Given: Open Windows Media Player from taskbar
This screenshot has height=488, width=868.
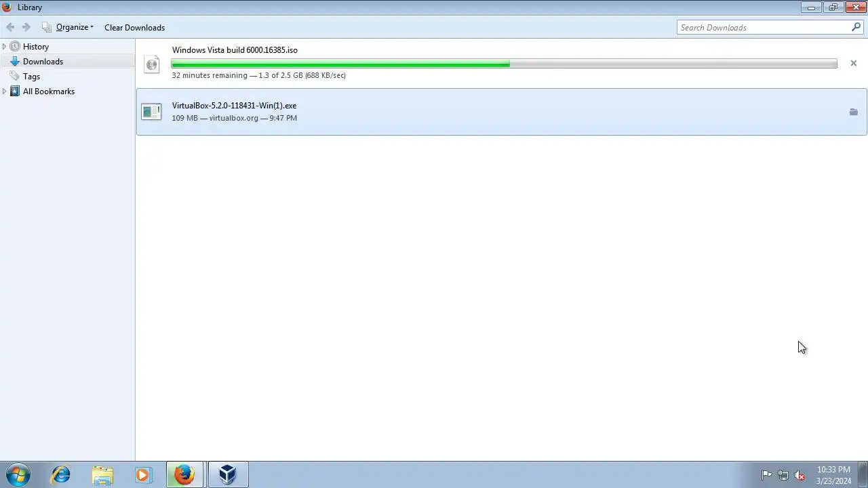Looking at the screenshot, I should click(143, 474).
